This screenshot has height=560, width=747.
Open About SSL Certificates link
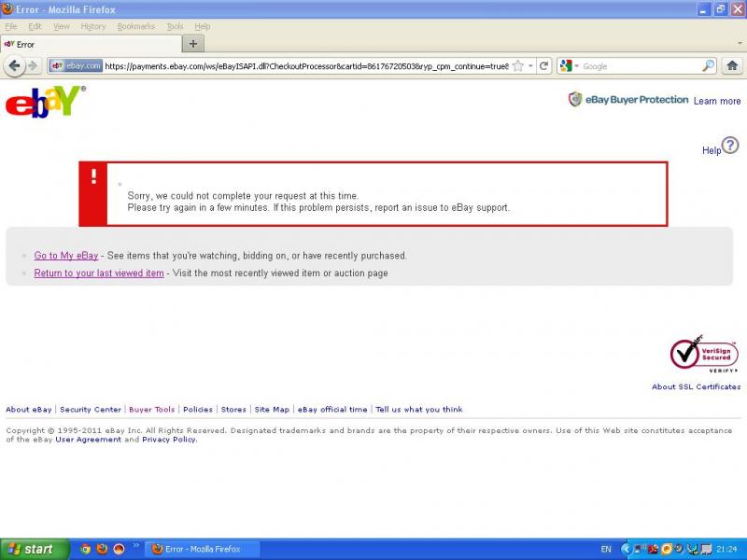point(696,386)
